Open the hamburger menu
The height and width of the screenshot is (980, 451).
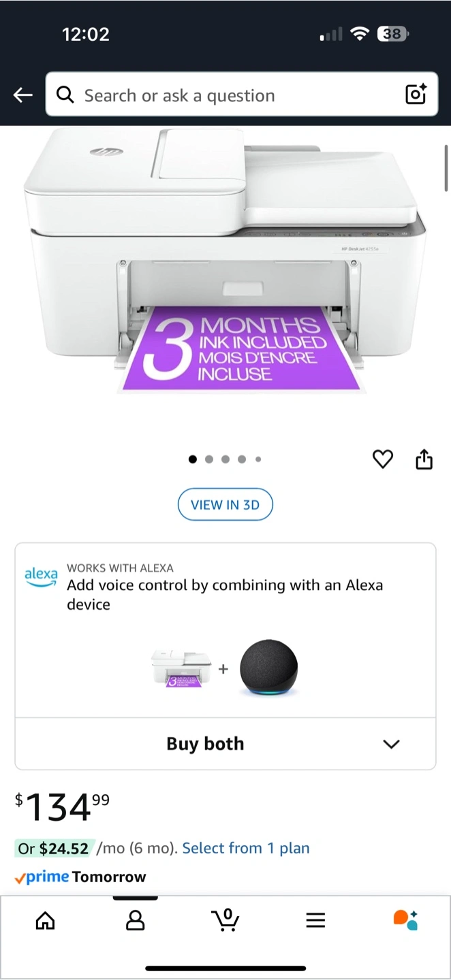tap(315, 921)
